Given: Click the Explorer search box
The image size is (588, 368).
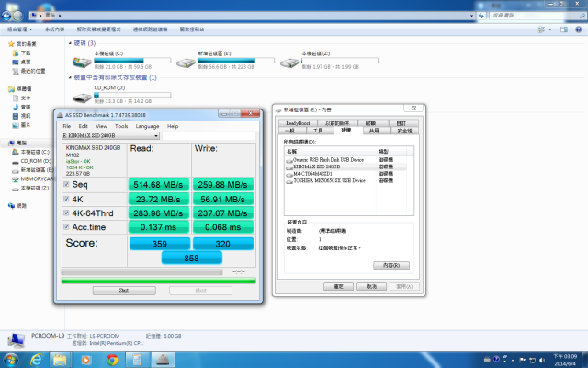Looking at the screenshot, I should point(537,16).
